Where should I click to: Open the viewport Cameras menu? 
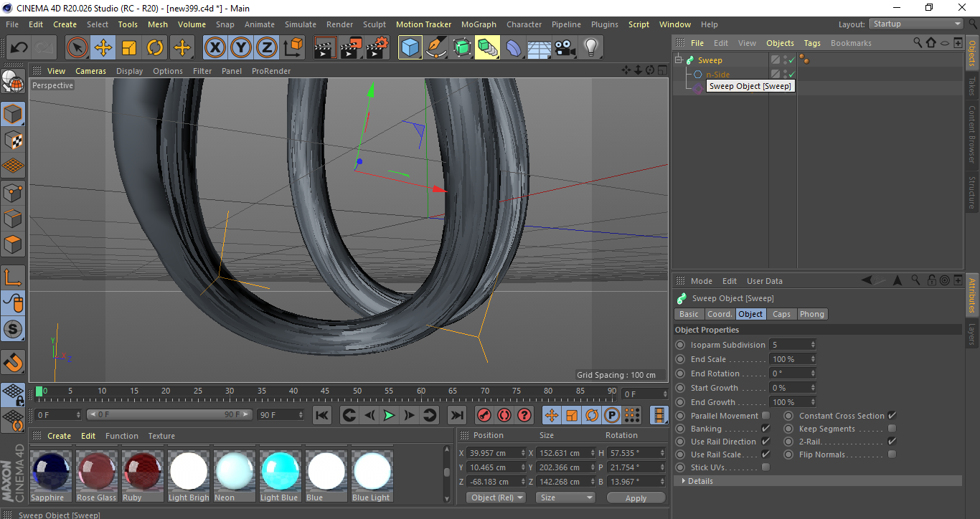(x=90, y=71)
